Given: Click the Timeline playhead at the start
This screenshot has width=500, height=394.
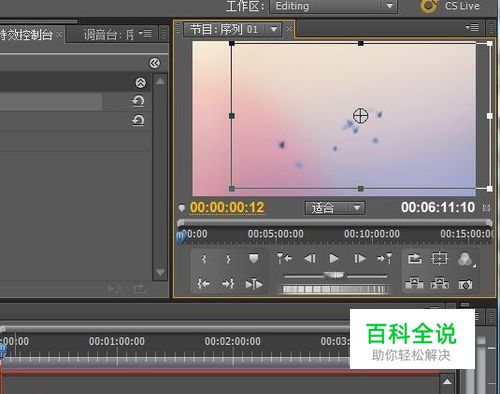Looking at the screenshot, I should (2, 350).
